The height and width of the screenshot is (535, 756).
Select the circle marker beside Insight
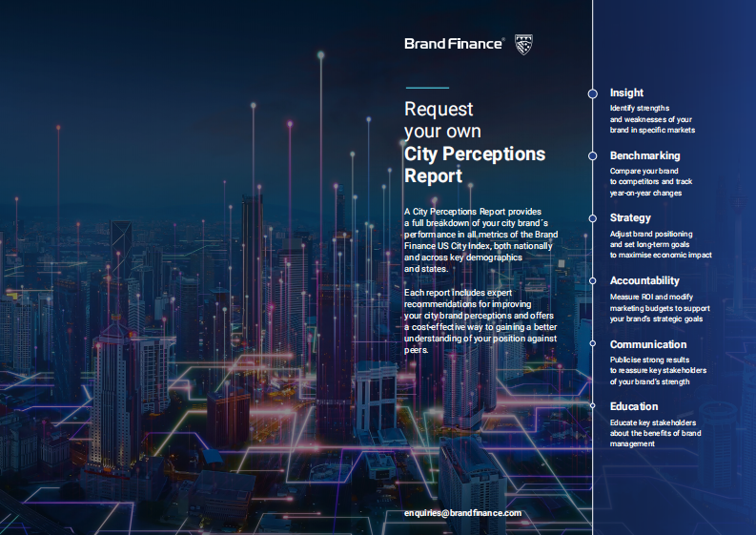pos(593,93)
